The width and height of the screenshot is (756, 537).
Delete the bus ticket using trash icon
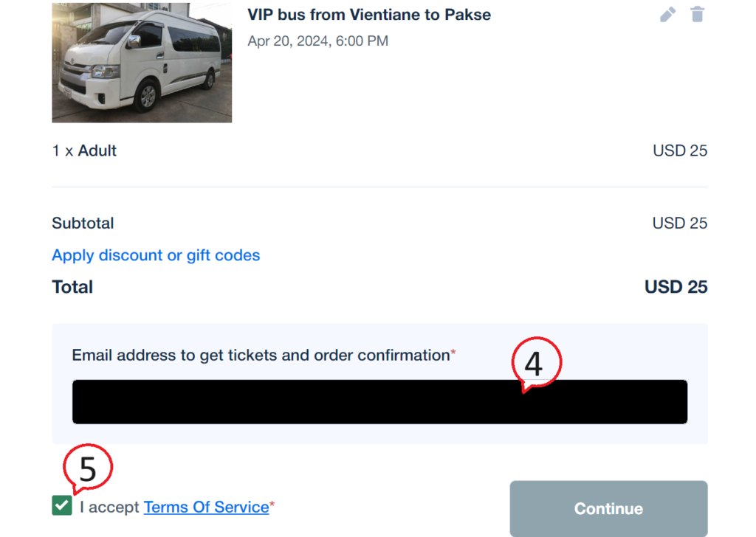tap(697, 15)
